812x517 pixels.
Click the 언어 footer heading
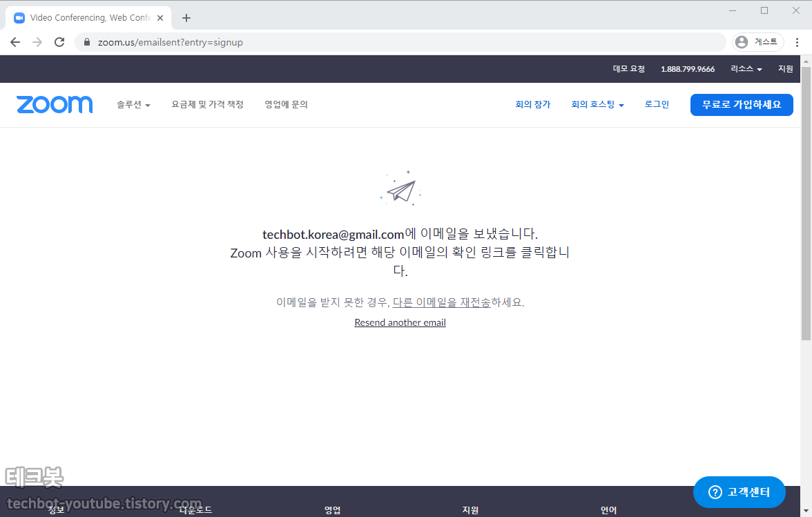pyautogui.click(x=608, y=510)
